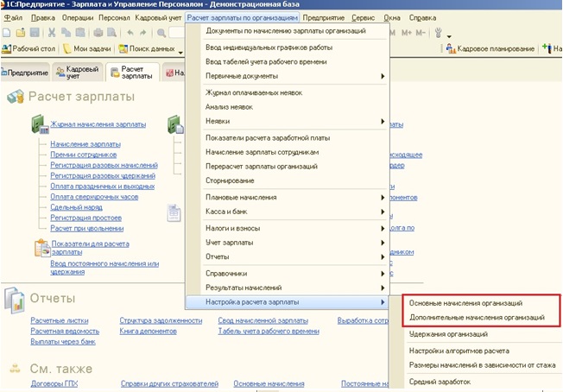This screenshot has width=563, height=392.
Task: Click the clipboard icon beside Показатели для расчета зарплаты
Action: coord(42,248)
